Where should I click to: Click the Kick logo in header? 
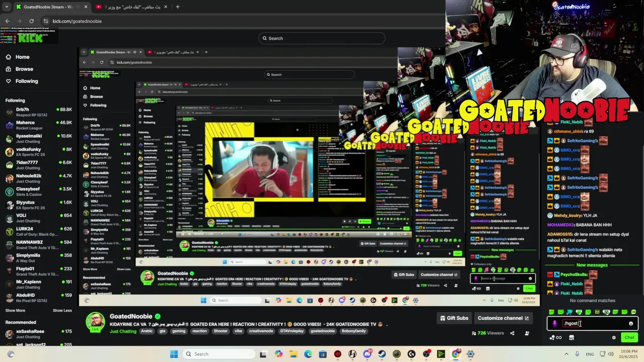click(31, 38)
